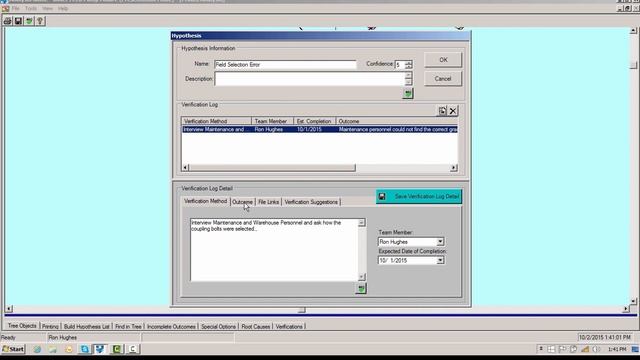Select the Tree Objects bottom tab
The height and width of the screenshot is (360, 640).
(x=22, y=326)
